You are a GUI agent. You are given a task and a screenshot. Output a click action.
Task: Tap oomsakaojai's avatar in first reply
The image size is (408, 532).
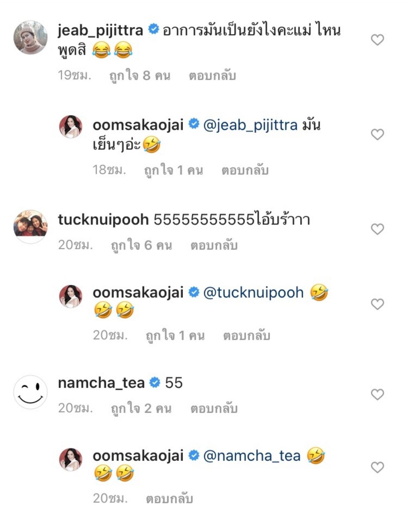click(x=71, y=127)
